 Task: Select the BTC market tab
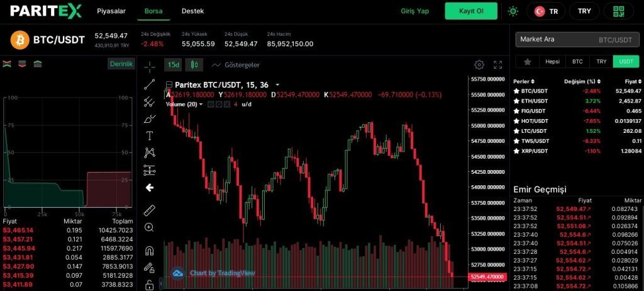[577, 62]
